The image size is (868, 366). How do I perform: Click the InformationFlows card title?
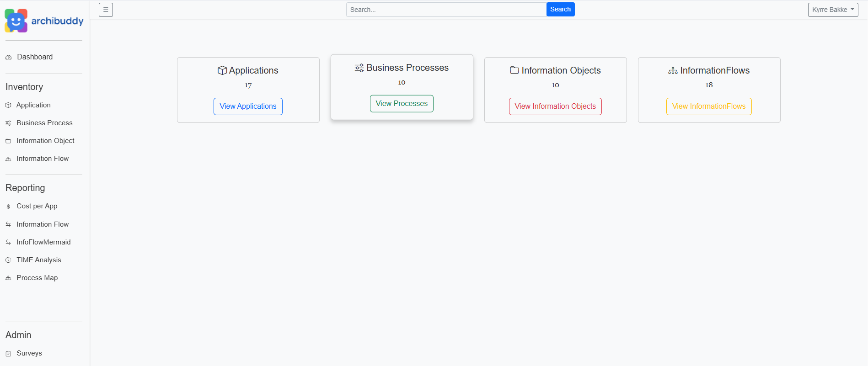coord(715,70)
